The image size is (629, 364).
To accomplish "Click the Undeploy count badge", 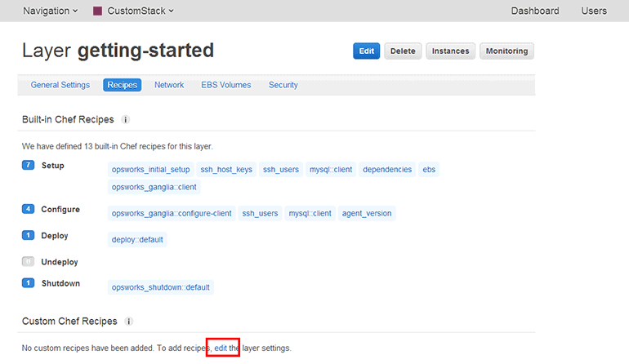I will point(28,262).
